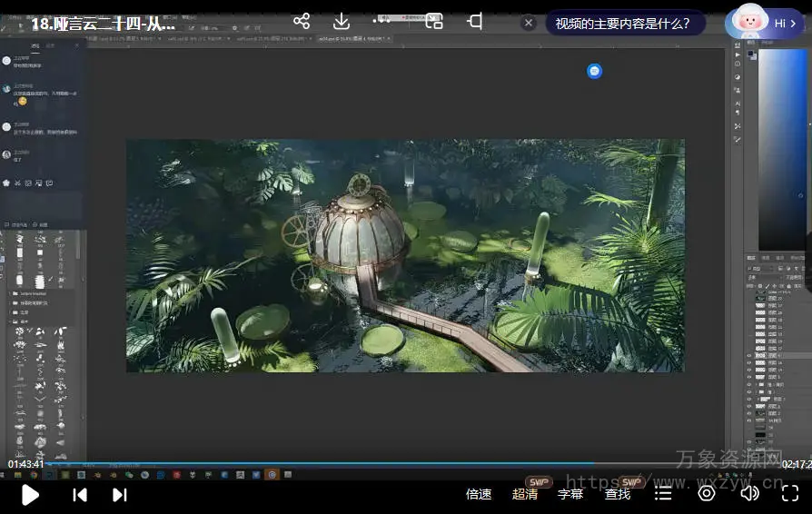812x514 pixels.
Task: Skip to the next video
Action: (x=119, y=494)
